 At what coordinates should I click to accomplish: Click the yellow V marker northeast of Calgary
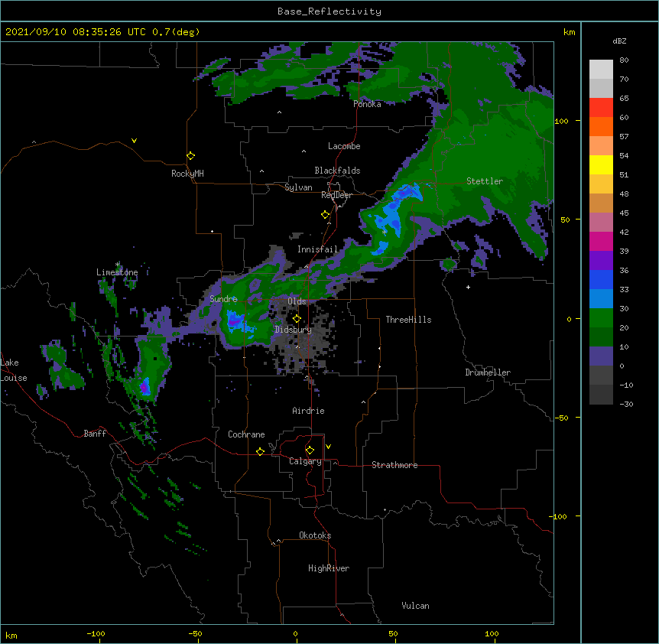(328, 447)
